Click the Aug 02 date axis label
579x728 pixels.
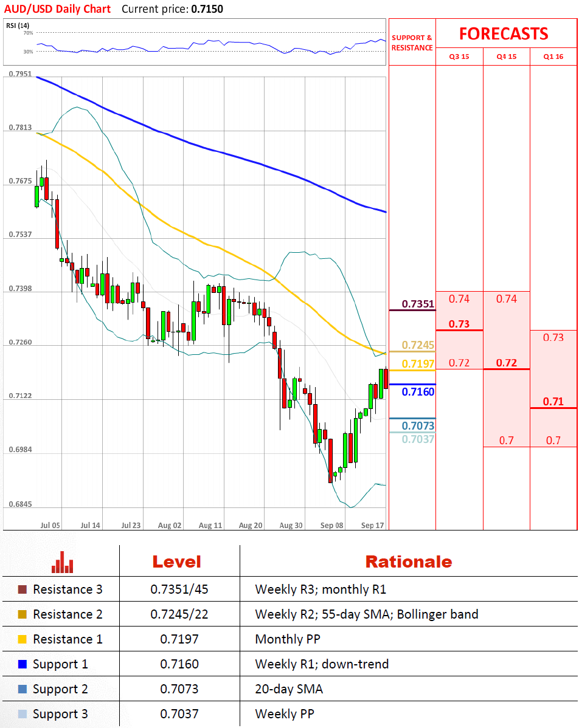pyautogui.click(x=170, y=525)
